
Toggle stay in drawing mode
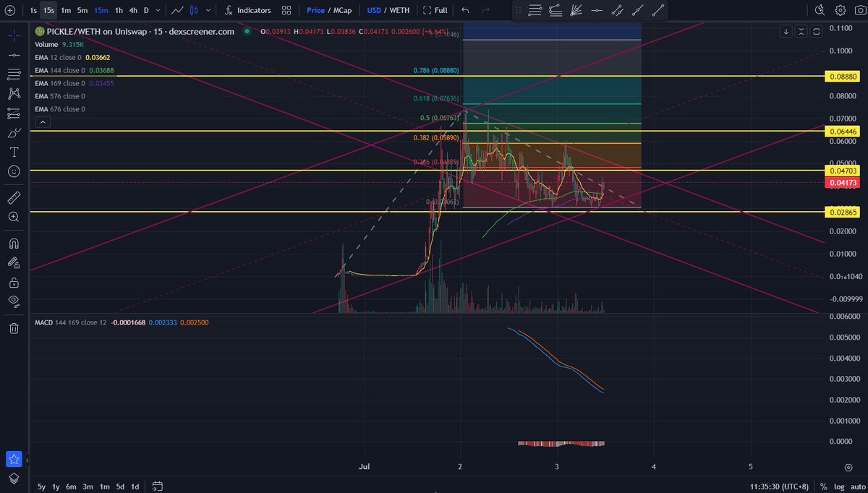point(14,262)
